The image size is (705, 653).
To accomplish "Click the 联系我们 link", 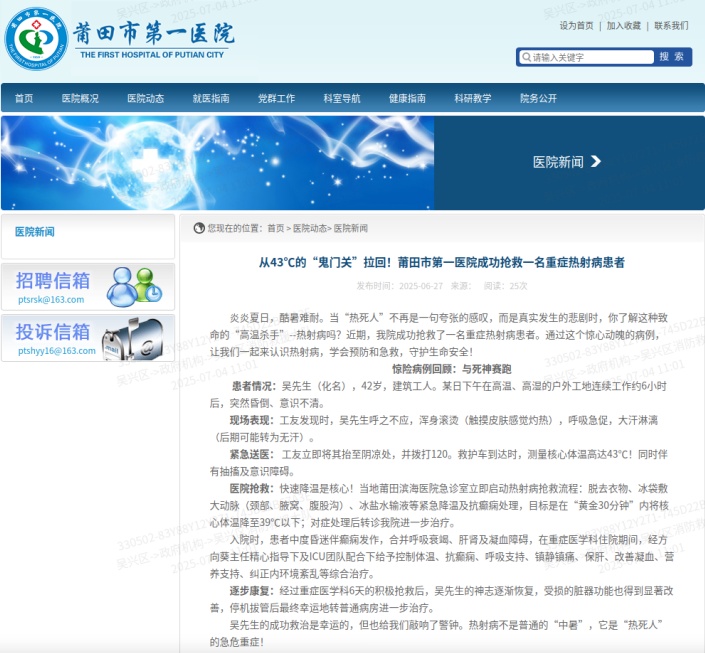I will pos(671,26).
